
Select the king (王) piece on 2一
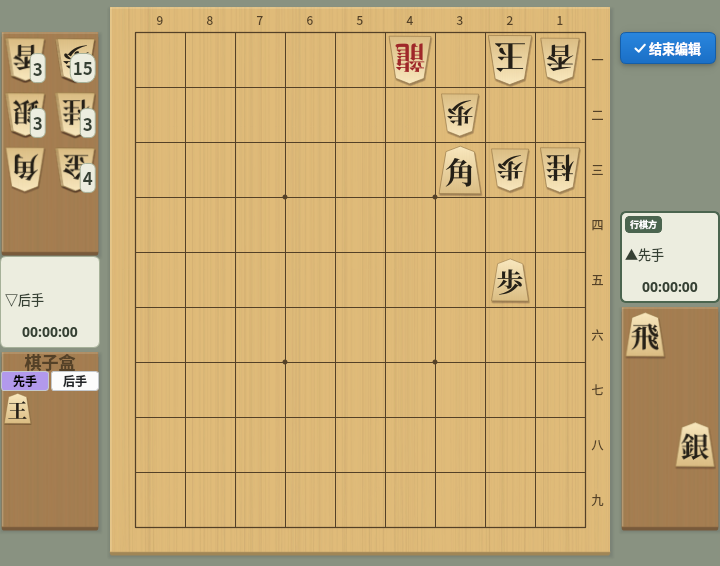coord(510,59)
